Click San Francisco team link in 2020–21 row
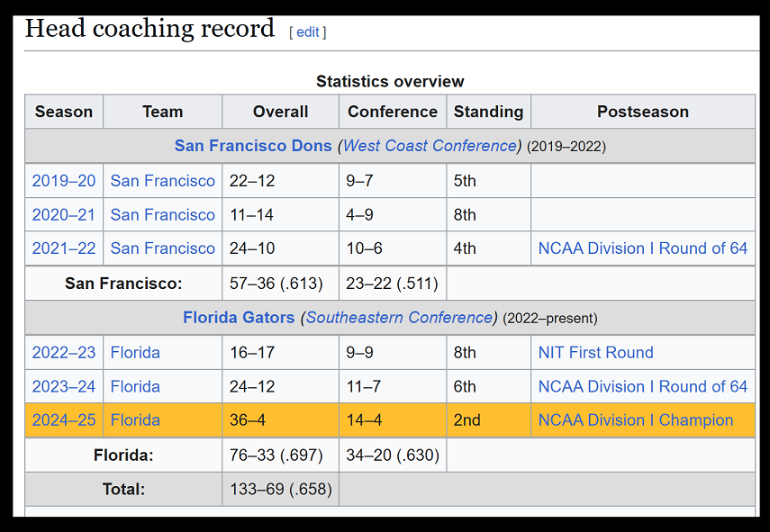 [x=162, y=214]
